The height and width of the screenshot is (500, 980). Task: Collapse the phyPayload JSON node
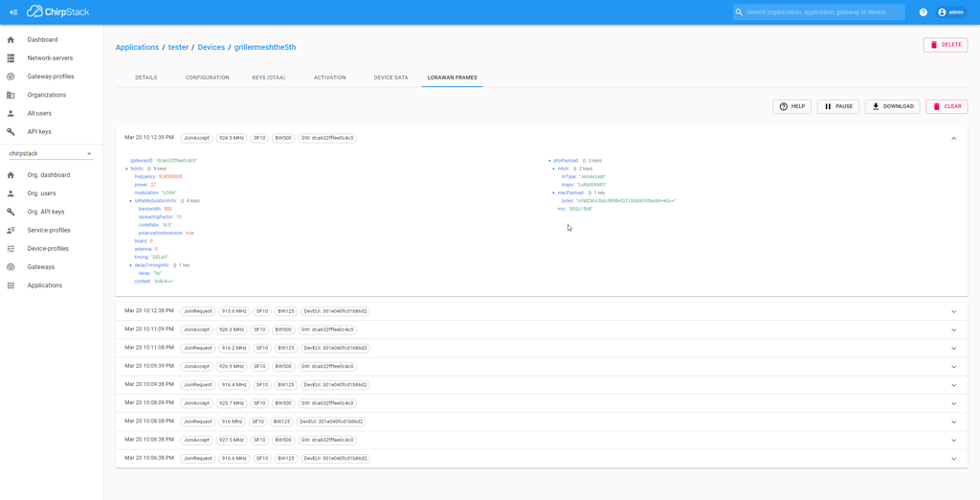(x=549, y=161)
